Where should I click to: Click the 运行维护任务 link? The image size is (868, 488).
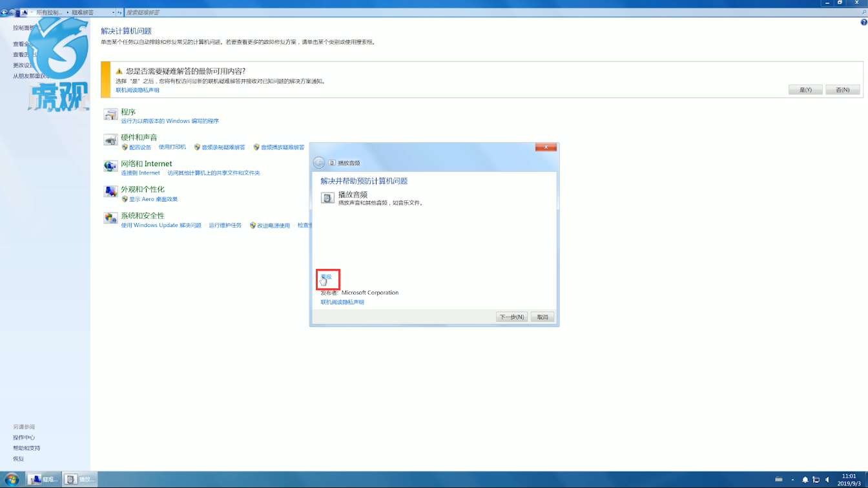225,225
